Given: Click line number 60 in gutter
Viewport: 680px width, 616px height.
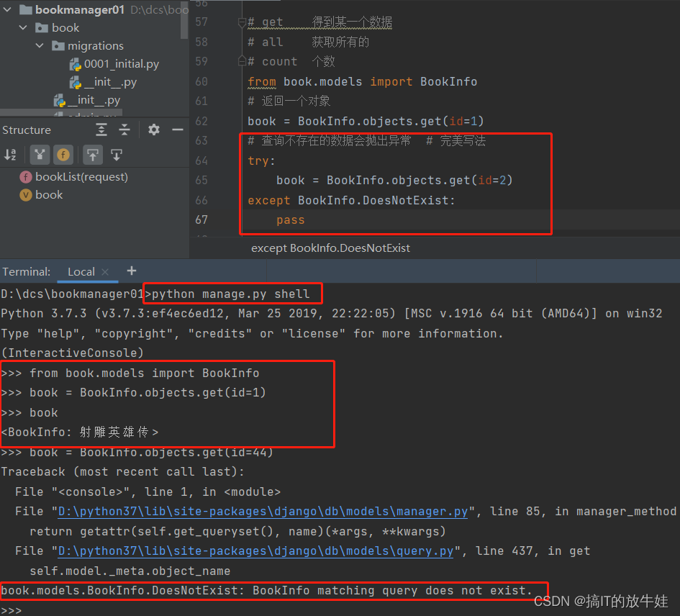Looking at the screenshot, I should (x=201, y=81).
